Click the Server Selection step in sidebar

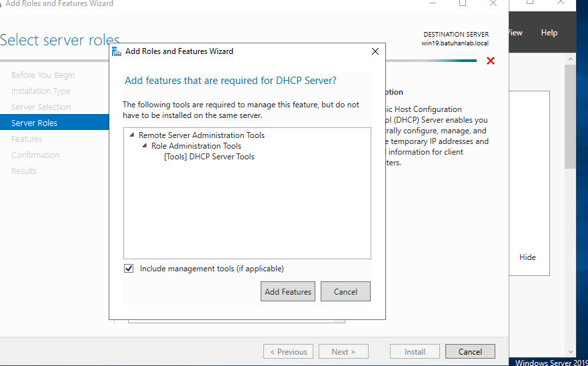41,107
